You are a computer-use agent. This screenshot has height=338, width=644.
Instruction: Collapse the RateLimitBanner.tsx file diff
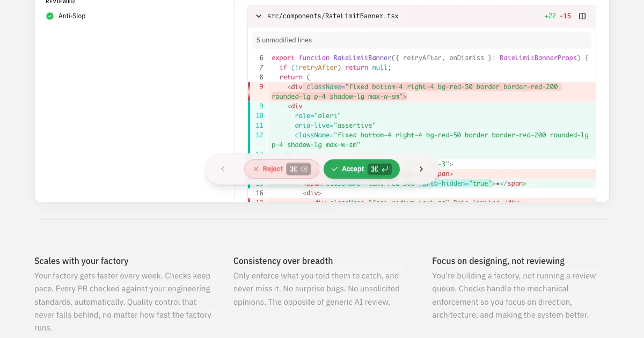point(259,16)
